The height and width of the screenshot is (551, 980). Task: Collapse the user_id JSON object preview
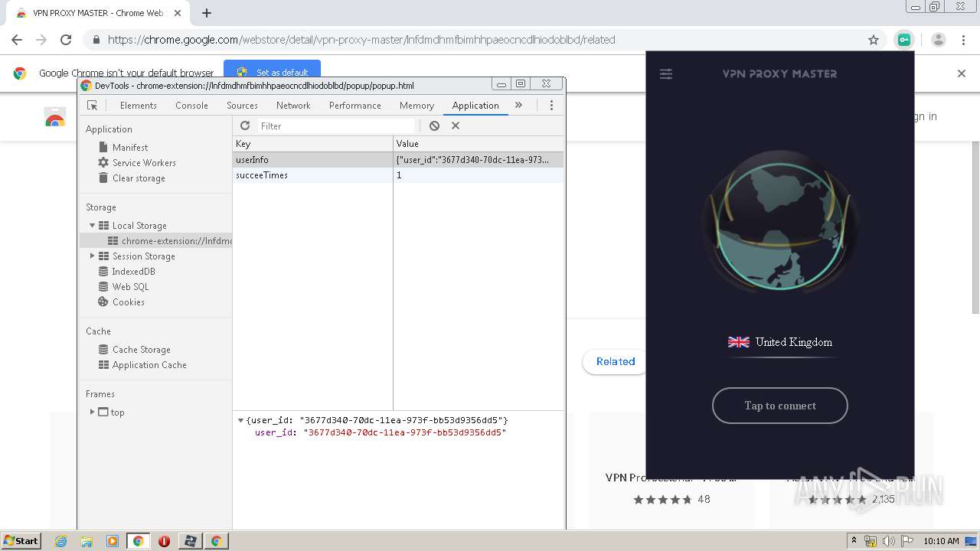tap(240, 420)
